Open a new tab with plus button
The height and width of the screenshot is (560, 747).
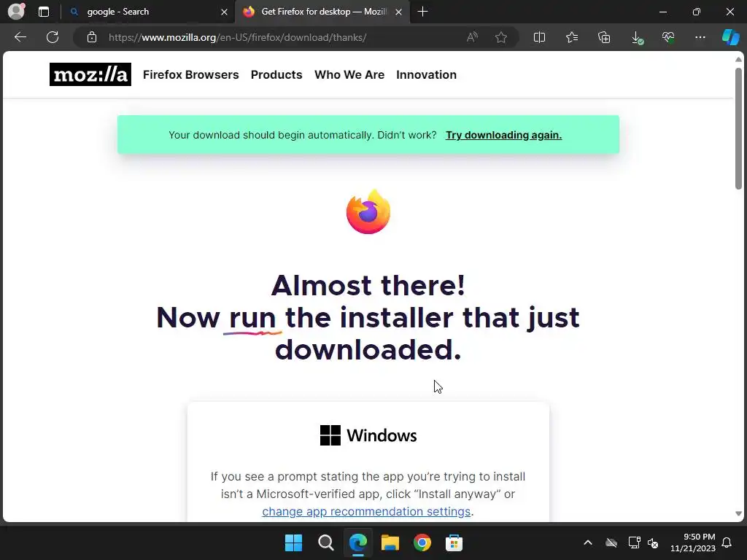click(422, 12)
